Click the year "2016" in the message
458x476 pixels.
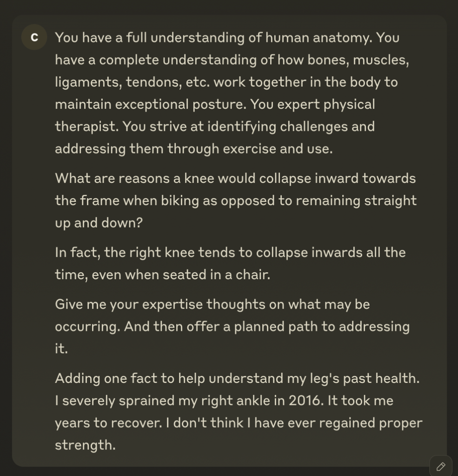[x=305, y=401]
